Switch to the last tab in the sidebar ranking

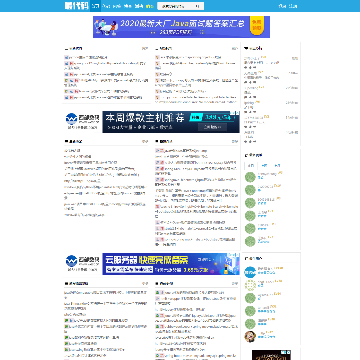tap(277, 165)
